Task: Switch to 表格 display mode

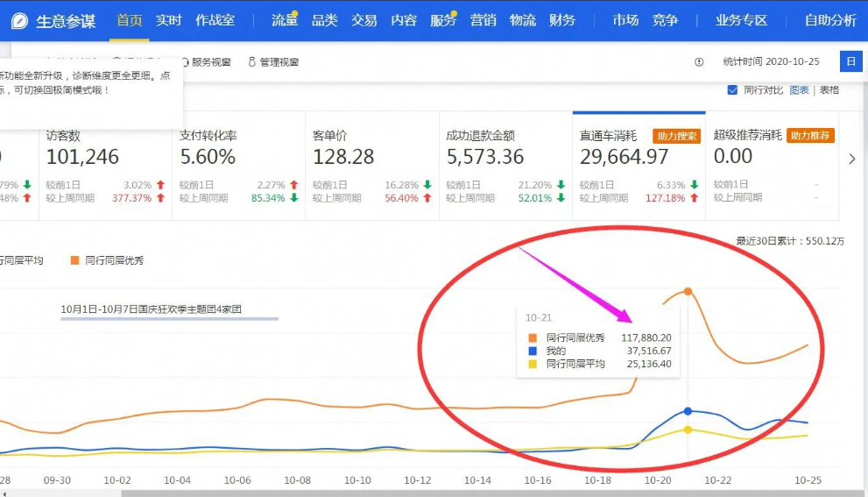Action: point(829,90)
